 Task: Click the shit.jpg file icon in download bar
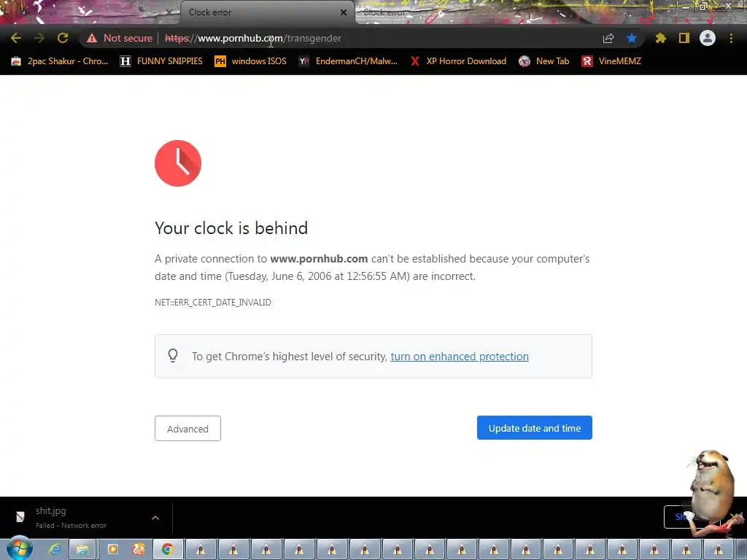coord(20,517)
